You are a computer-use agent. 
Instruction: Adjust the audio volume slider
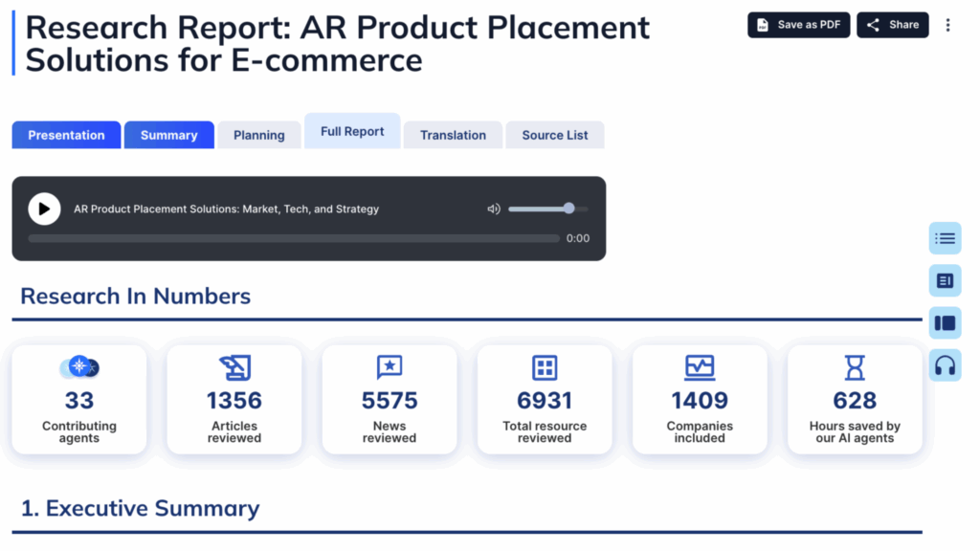point(547,209)
